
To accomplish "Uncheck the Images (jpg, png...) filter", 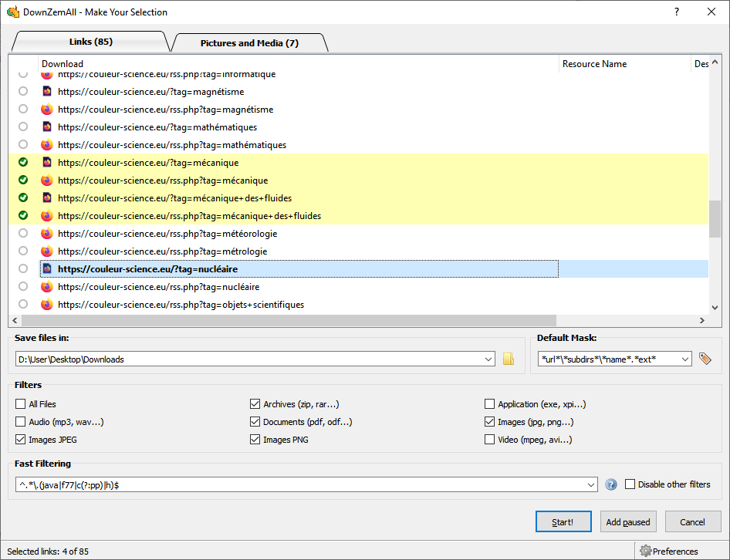I will click(489, 421).
